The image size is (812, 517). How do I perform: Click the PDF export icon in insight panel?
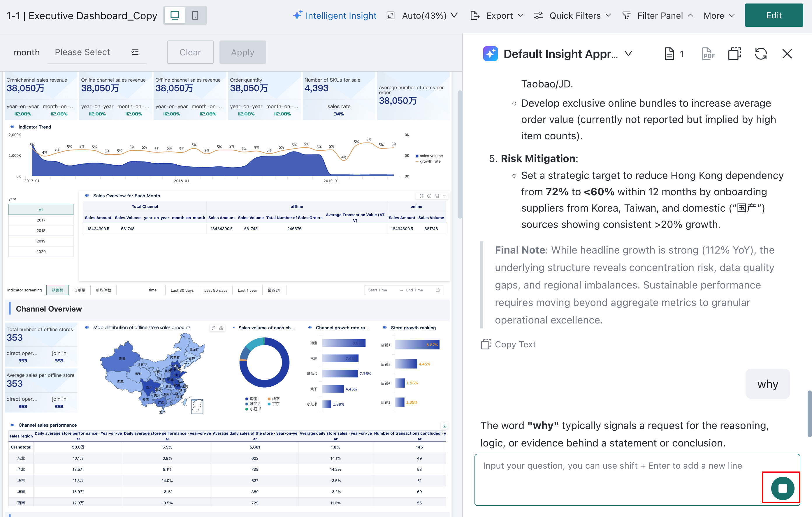708,54
